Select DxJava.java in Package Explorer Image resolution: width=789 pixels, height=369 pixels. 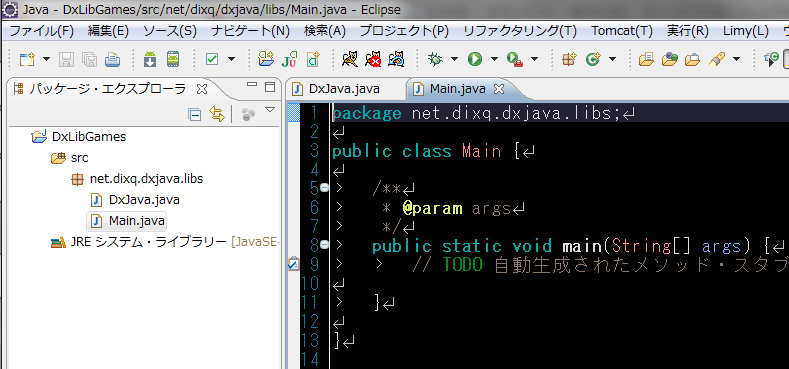144,200
